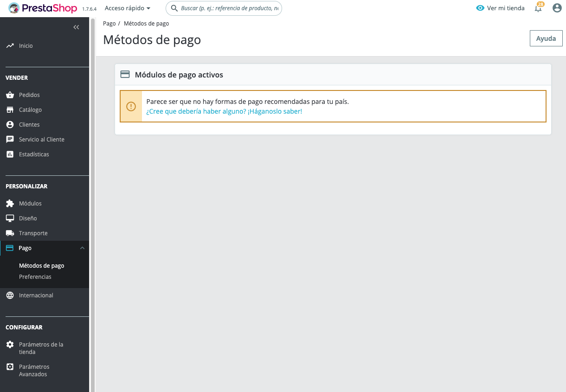Click the Ver mi tienda link
Screen dimensions: 566x392
point(506,8)
